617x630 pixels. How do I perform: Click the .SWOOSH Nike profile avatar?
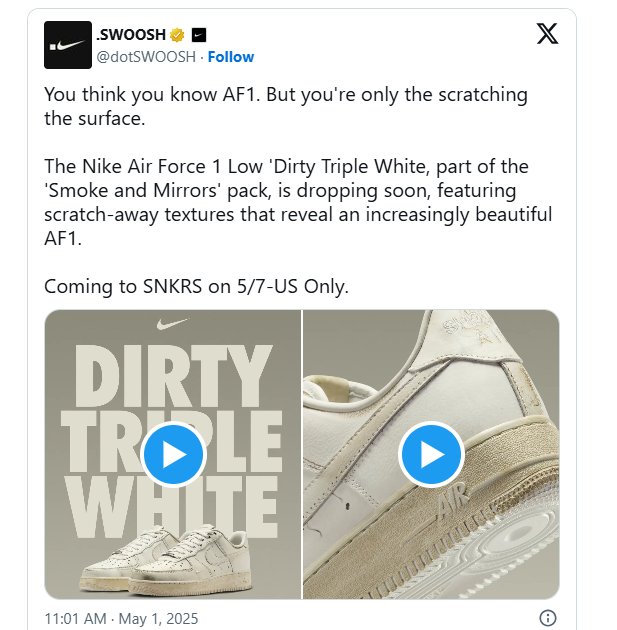coord(68,45)
